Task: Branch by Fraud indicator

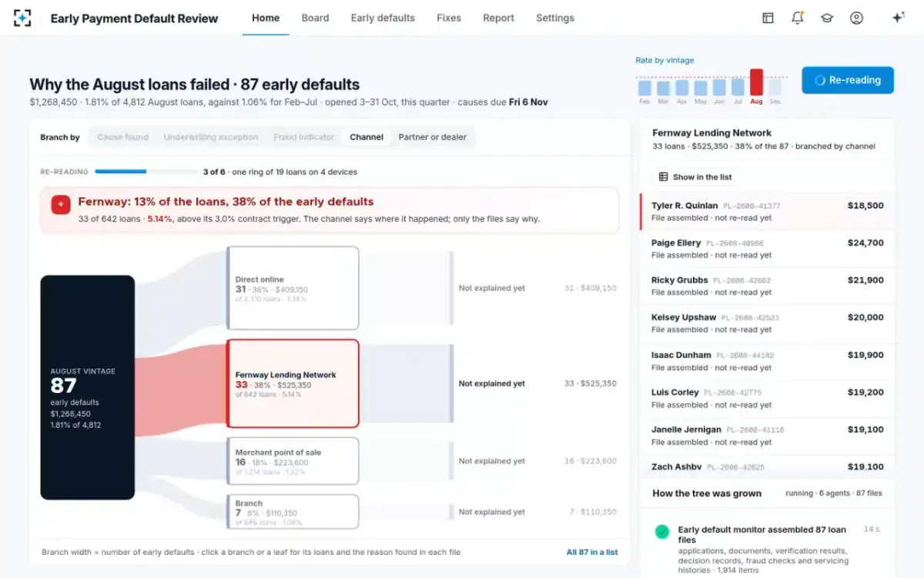Action: (304, 137)
